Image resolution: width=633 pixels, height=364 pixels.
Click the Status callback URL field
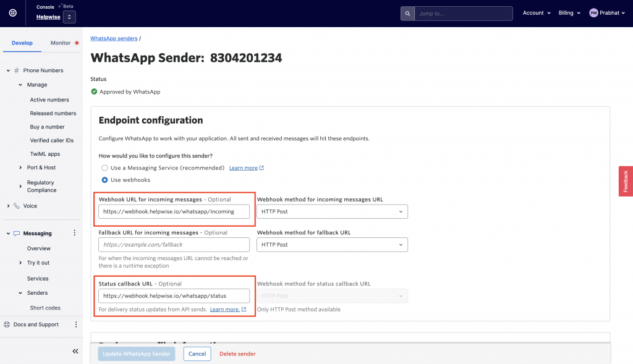point(174,296)
